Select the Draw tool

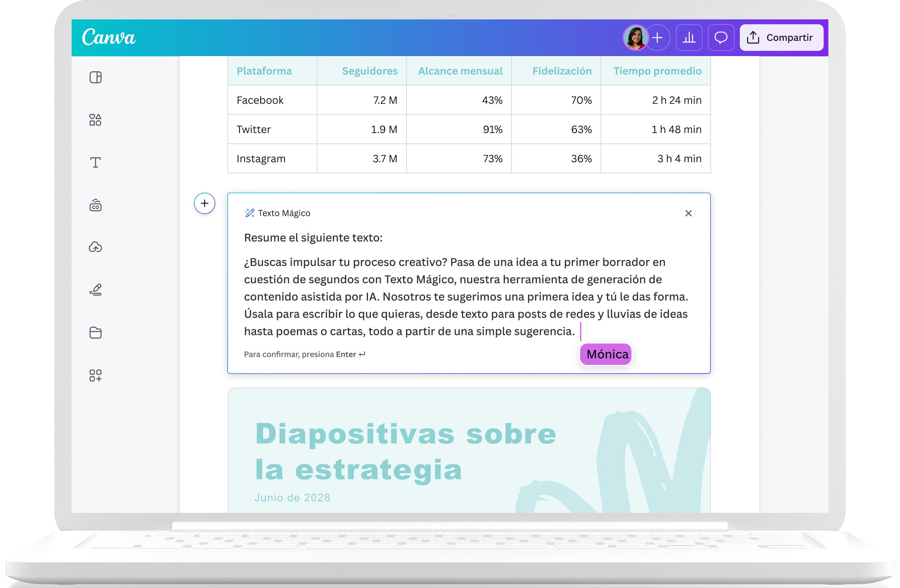(95, 289)
